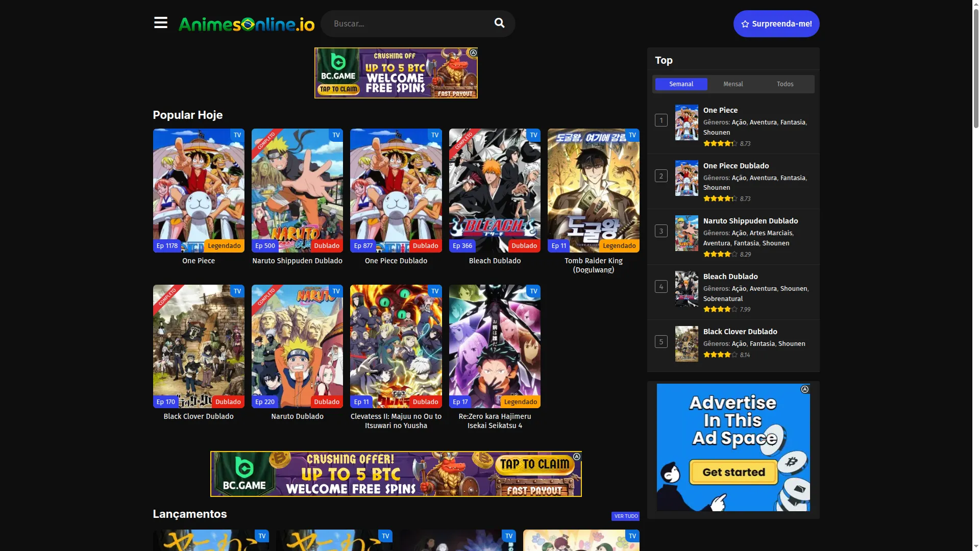Click the 'Naruto Shippuden Dublado' title under poster
The image size is (980, 551).
pyautogui.click(x=297, y=261)
